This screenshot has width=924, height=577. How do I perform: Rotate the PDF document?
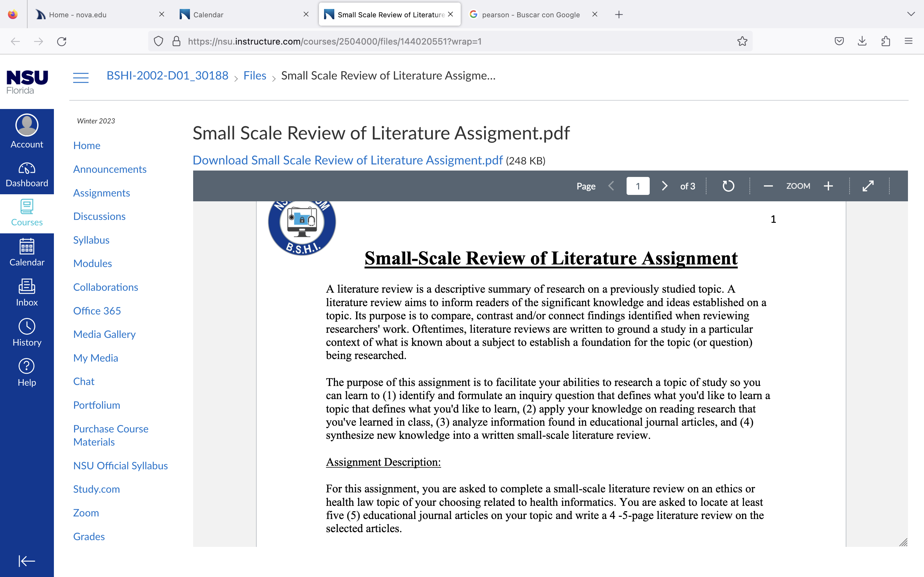click(728, 186)
